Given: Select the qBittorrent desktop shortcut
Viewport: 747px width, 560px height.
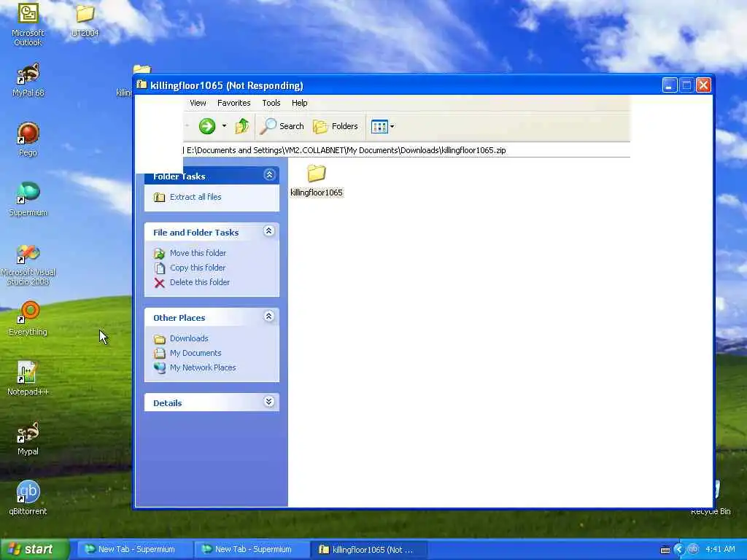Looking at the screenshot, I should click(28, 499).
